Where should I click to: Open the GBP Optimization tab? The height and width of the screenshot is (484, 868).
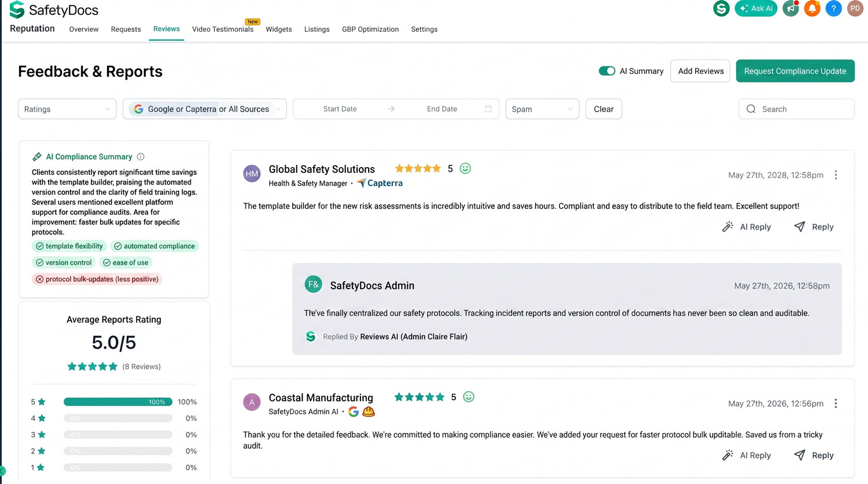[370, 29]
